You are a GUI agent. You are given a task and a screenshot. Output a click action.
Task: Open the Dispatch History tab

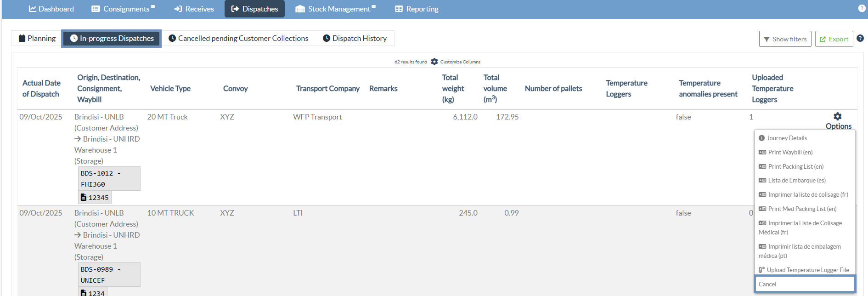pos(355,38)
